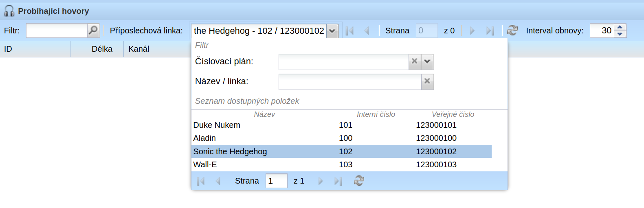The image size is (644, 208).
Task: Select Duke Nukem from the list
Action: tap(341, 125)
